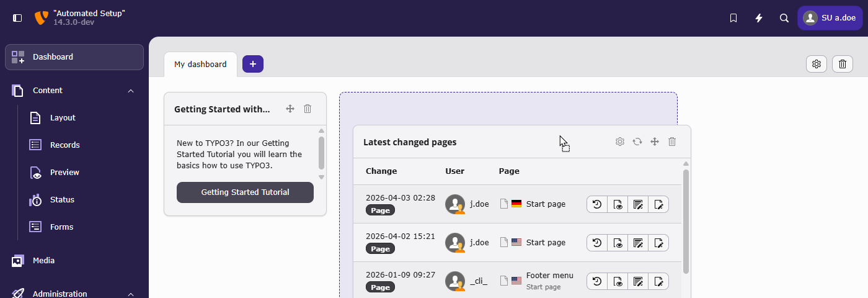This screenshot has height=298, width=868.
Task: Edit page properties for 2026-04-02 row
Action: click(658, 243)
